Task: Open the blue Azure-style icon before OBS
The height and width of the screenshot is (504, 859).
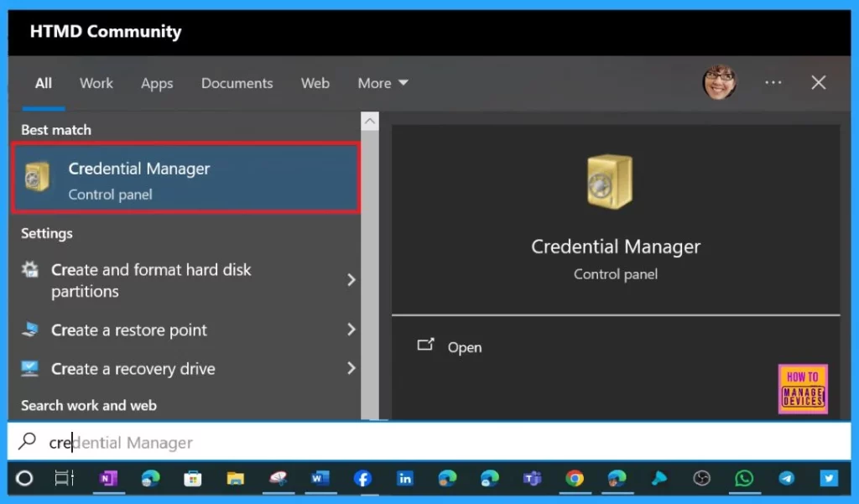Action: coord(659,479)
